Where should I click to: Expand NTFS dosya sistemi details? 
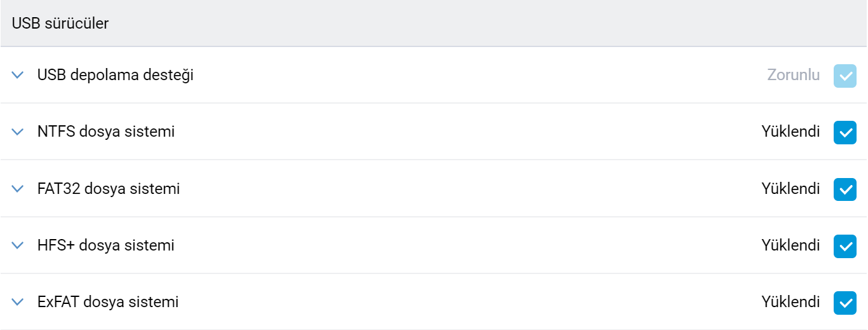click(x=18, y=132)
